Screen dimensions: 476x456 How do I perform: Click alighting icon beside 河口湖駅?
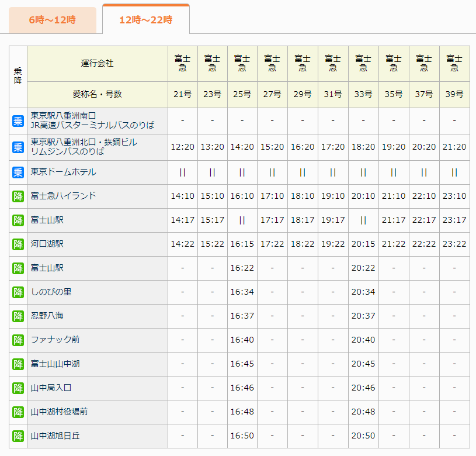click(x=18, y=244)
